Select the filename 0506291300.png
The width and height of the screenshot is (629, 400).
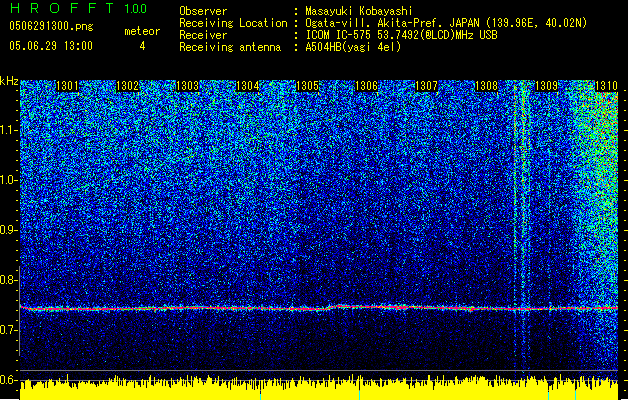click(x=51, y=26)
